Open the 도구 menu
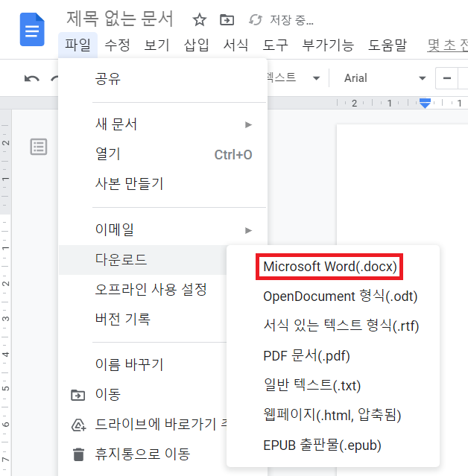Image resolution: width=468 pixels, height=476 pixels. click(275, 45)
